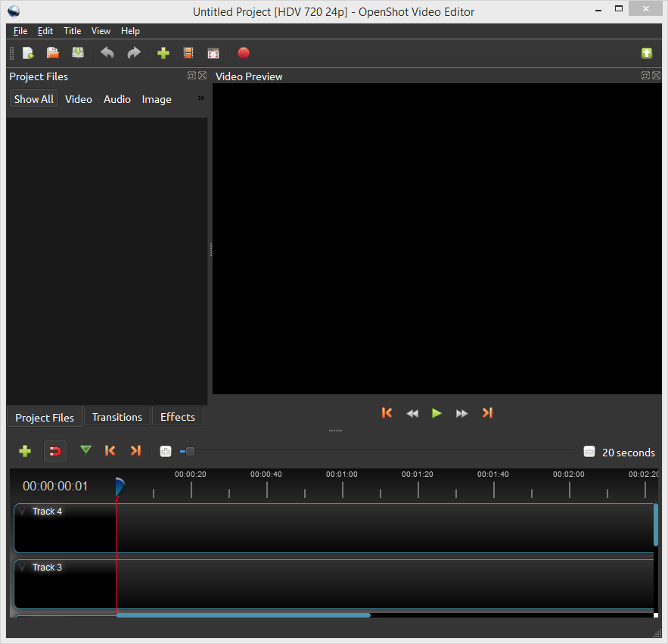Image resolution: width=668 pixels, height=644 pixels.
Task: Undo the last action
Action: pos(107,53)
